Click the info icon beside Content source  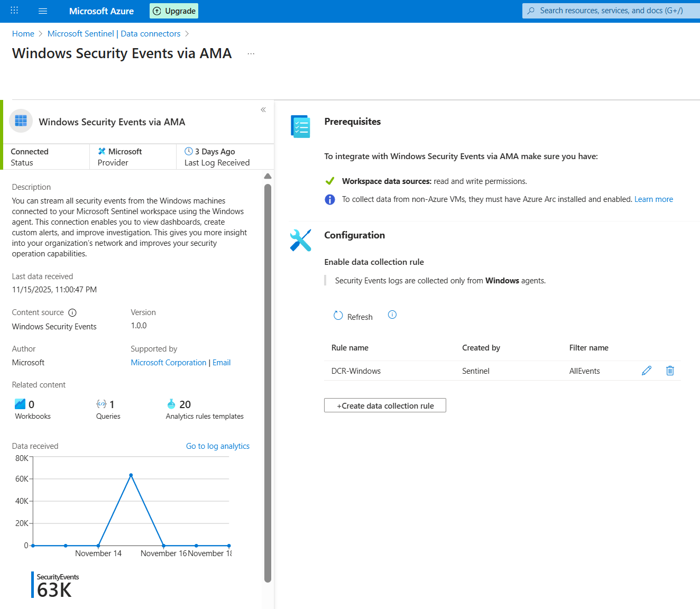(x=72, y=312)
